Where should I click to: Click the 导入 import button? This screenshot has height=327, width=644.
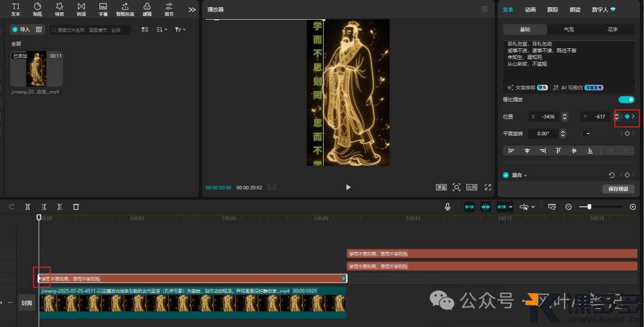[x=21, y=29]
